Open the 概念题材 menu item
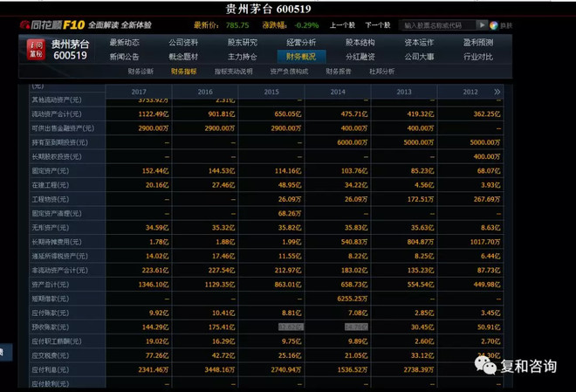This screenshot has width=576, height=392. (x=183, y=57)
